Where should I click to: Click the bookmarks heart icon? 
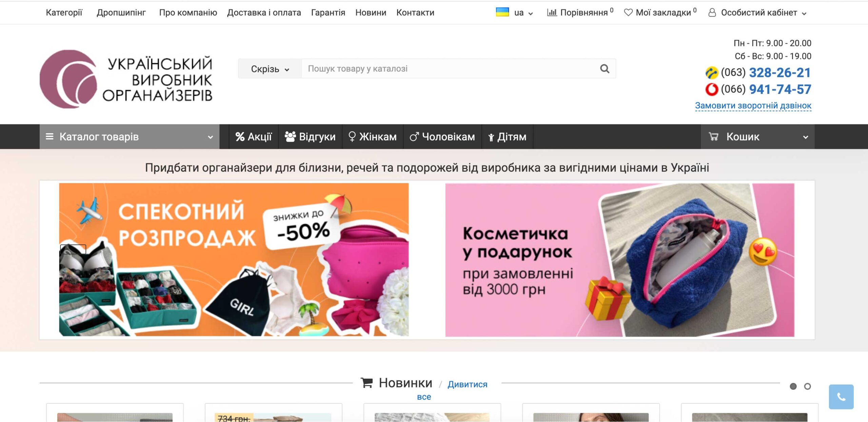click(x=628, y=13)
